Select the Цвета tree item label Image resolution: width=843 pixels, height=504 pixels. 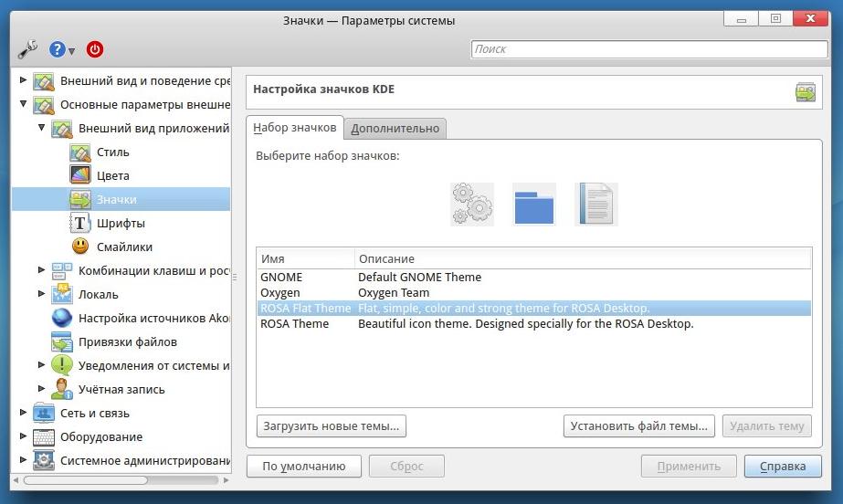click(x=113, y=175)
